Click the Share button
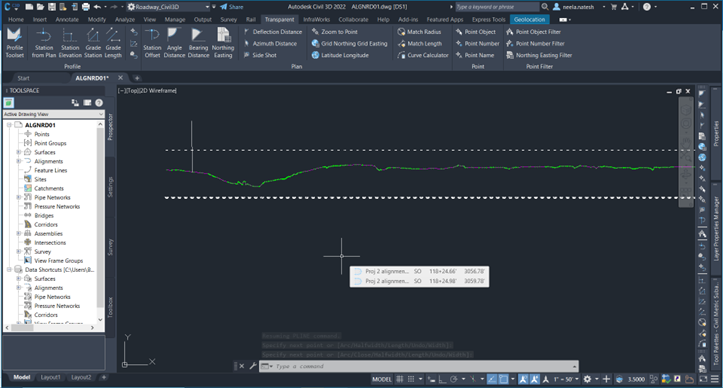This screenshot has height=388, width=723. click(x=231, y=7)
